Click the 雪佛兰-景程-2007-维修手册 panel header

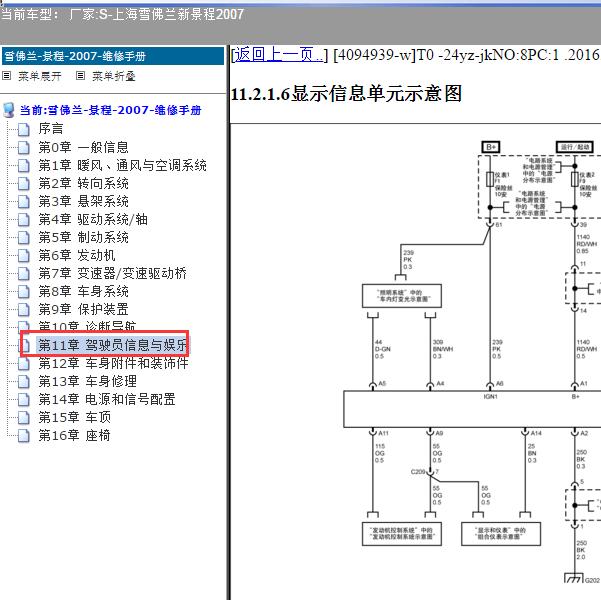coord(113,56)
